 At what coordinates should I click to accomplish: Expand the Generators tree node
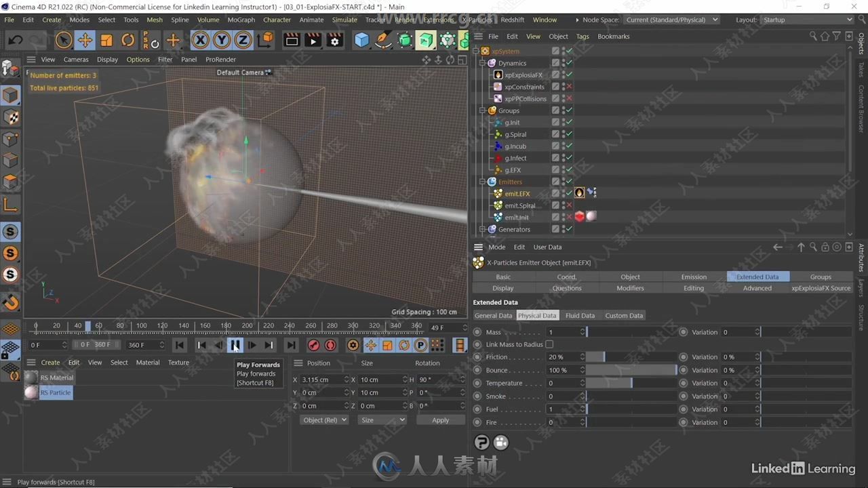click(483, 229)
